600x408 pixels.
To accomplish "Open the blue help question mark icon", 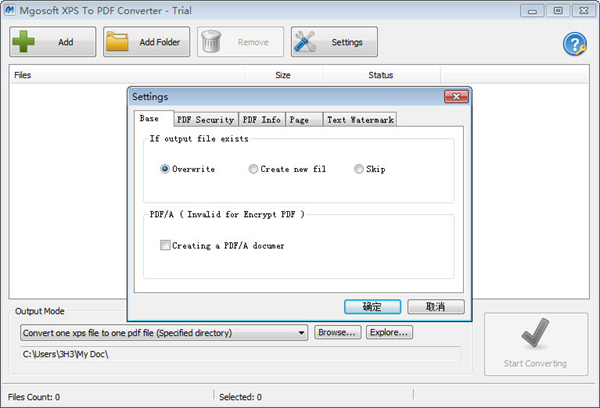I will tap(574, 44).
